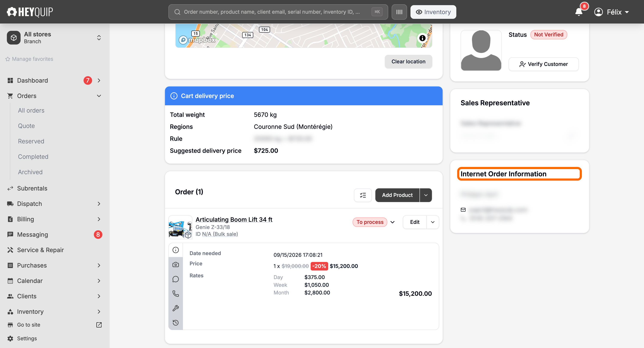Focus the order search field
The height and width of the screenshot is (348, 644).
coord(278,12)
